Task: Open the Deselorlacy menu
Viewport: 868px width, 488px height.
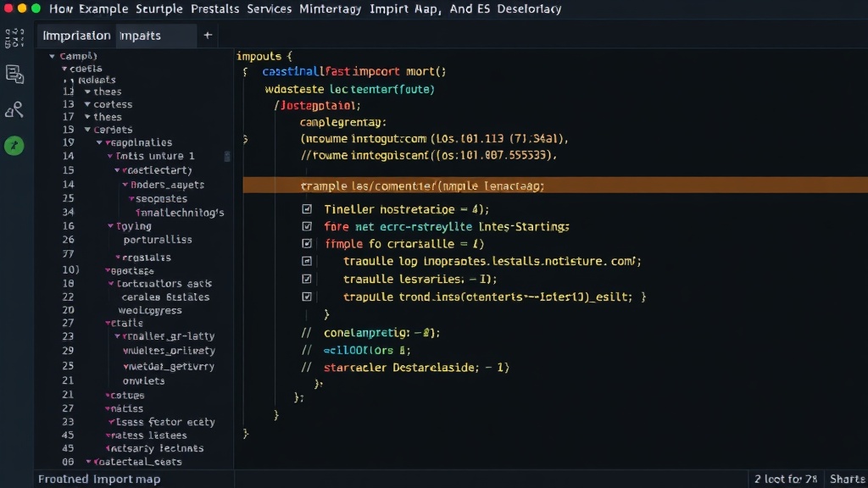Action: (x=529, y=8)
